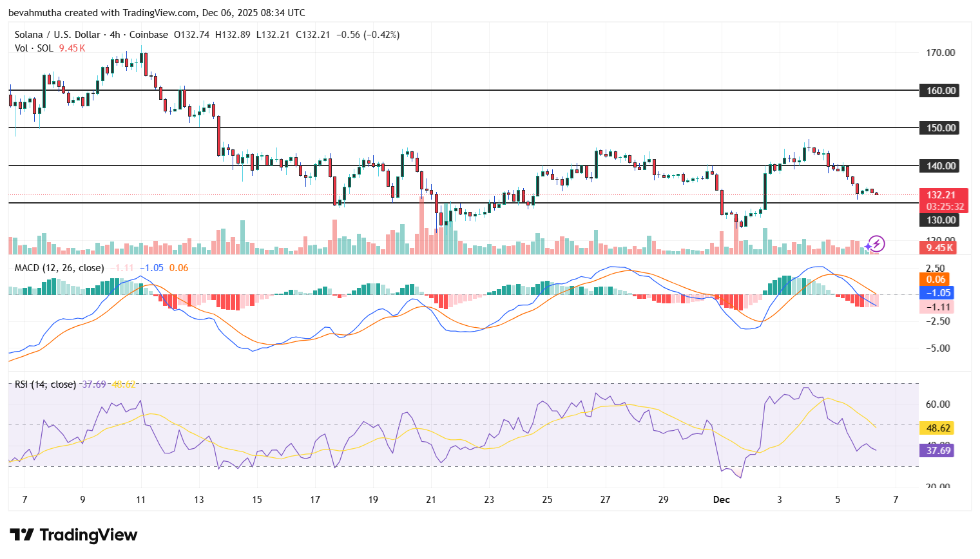Select the MACD (12, 26, close) indicator legend
The width and height of the screenshot is (980, 559).
point(58,268)
